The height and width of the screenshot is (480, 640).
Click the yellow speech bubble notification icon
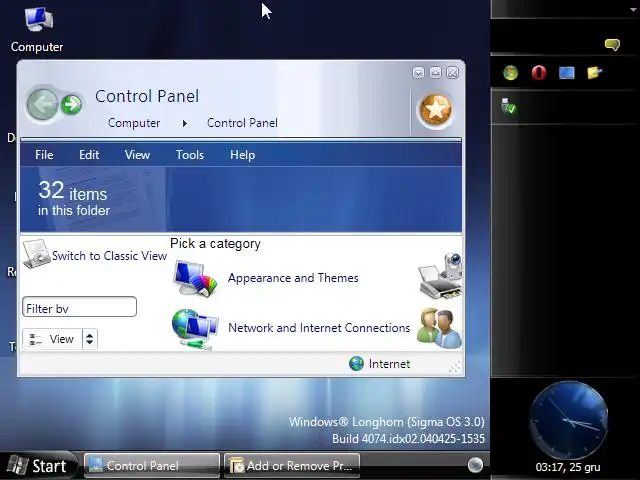point(612,44)
